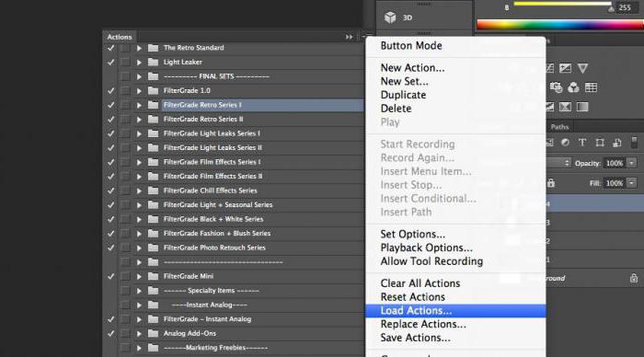Select the FilterGrade Photo Retouch Series set
Viewport: 644px width, 357px height.
click(x=214, y=248)
